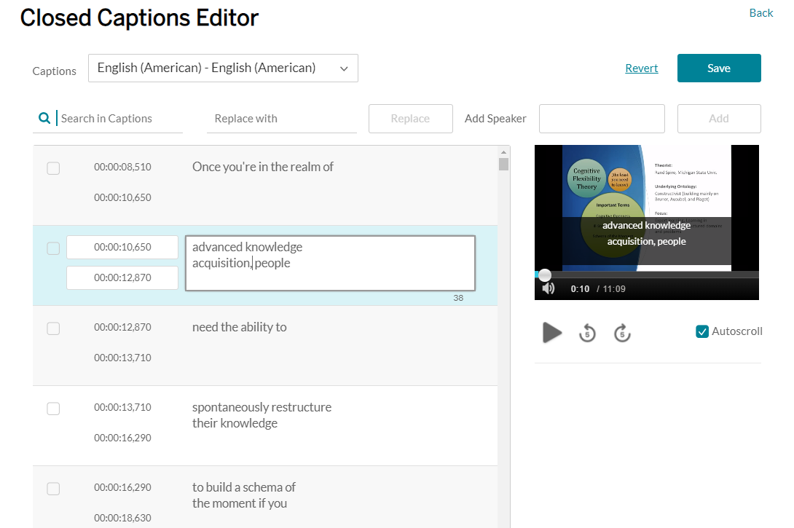
Task: Click the caption list scrollbar thumb
Action: click(x=503, y=164)
